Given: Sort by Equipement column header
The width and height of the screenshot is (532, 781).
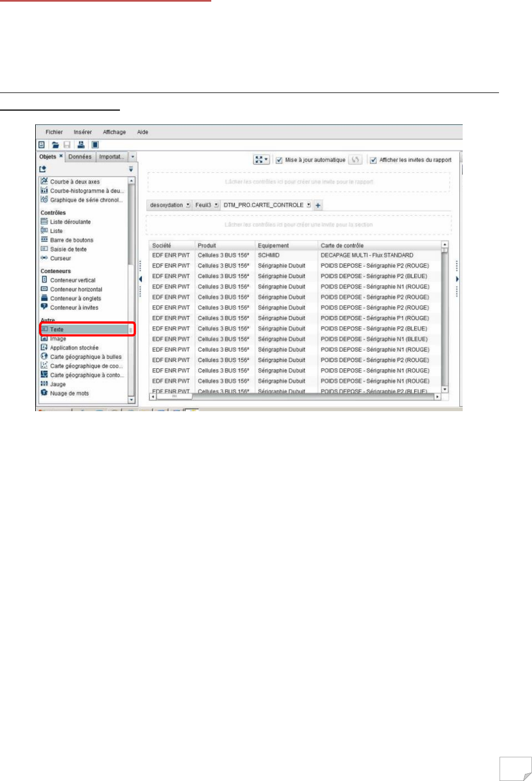Looking at the screenshot, I should tap(287, 245).
